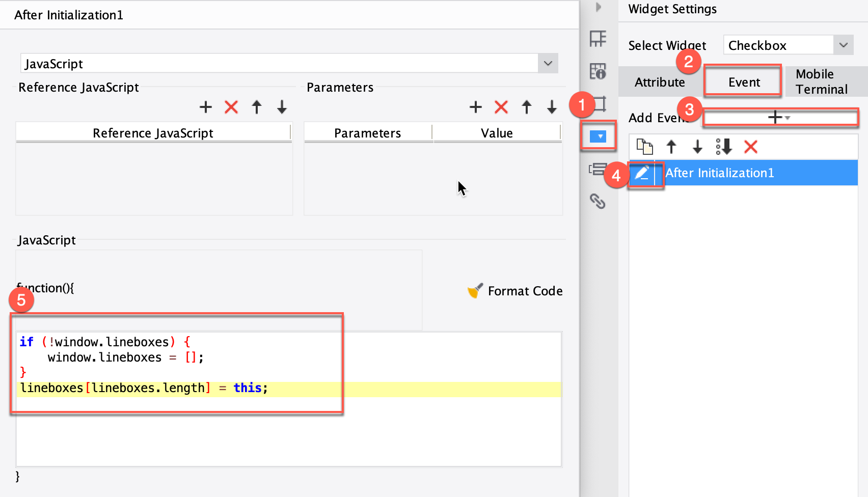The image size is (868, 497).
Task: Add a new Reference JavaScript with plus icon
Action: coord(206,107)
